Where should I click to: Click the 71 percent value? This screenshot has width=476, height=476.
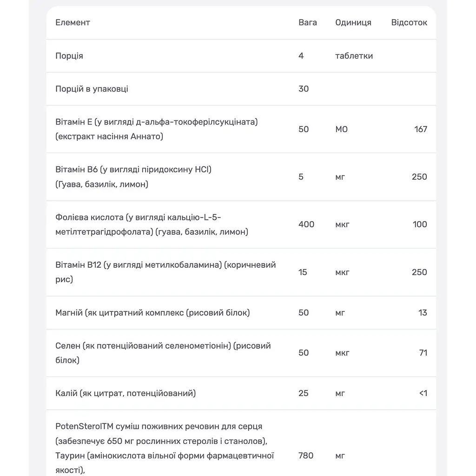[x=423, y=353]
